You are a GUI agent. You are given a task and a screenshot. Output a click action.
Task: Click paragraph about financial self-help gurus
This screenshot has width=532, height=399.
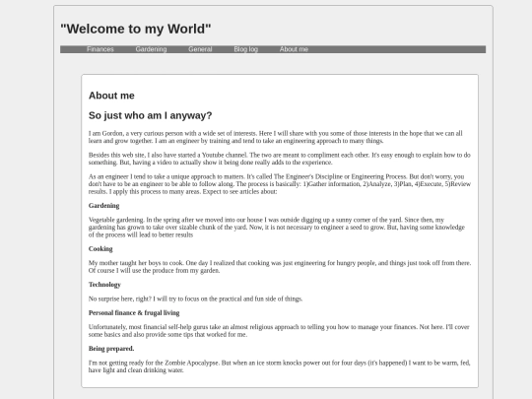pyautogui.click(x=279, y=331)
